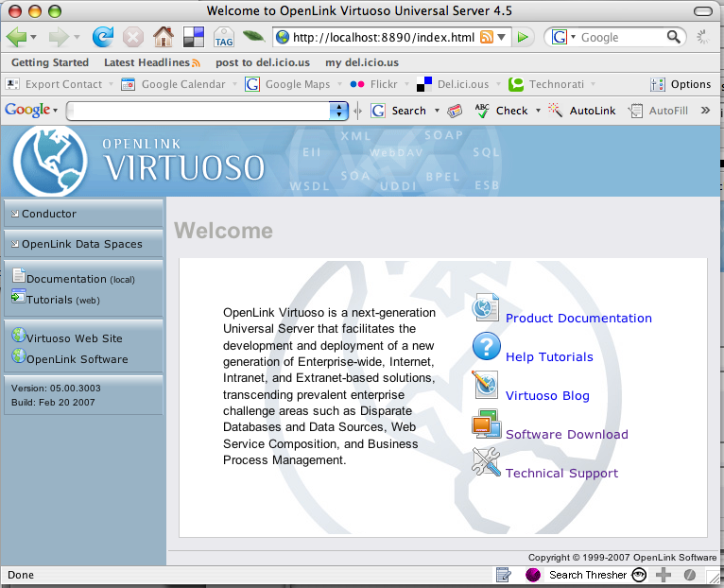Run the Google toolbar spell Check
The width and height of the screenshot is (724, 588).
[x=502, y=111]
